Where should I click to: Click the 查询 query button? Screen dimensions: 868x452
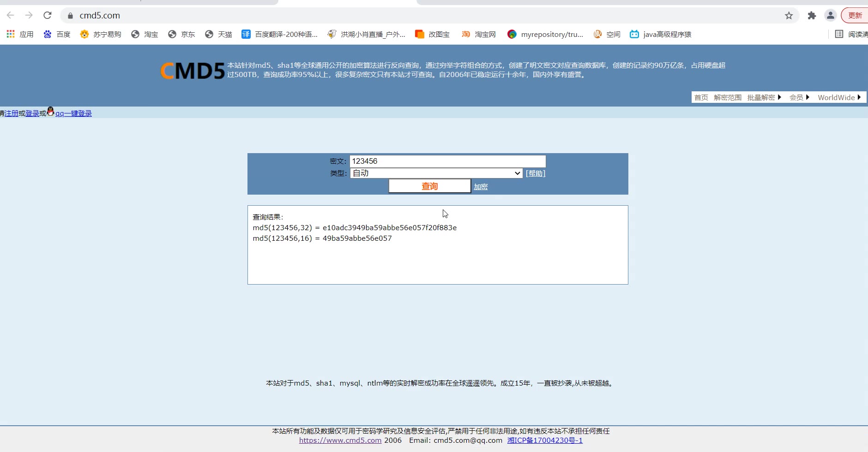tap(429, 186)
